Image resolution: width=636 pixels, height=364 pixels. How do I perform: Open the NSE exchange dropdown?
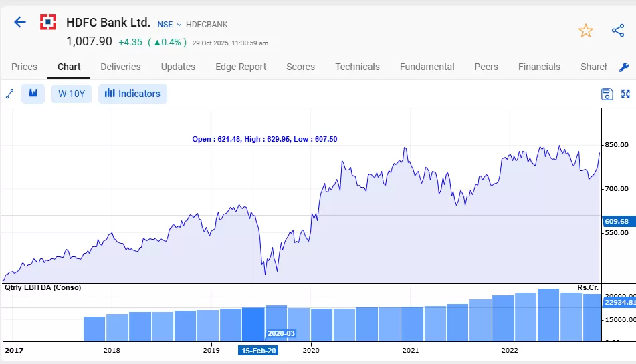169,25
